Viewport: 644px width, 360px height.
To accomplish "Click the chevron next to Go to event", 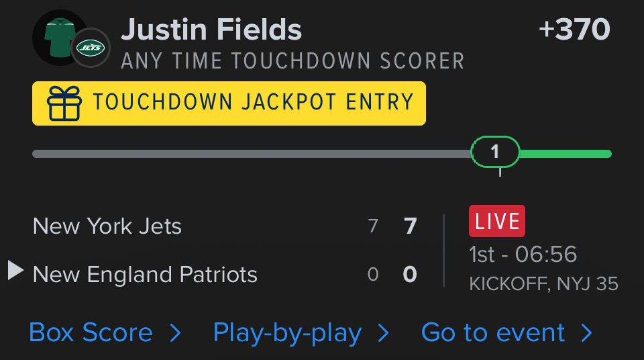I will pos(587,333).
